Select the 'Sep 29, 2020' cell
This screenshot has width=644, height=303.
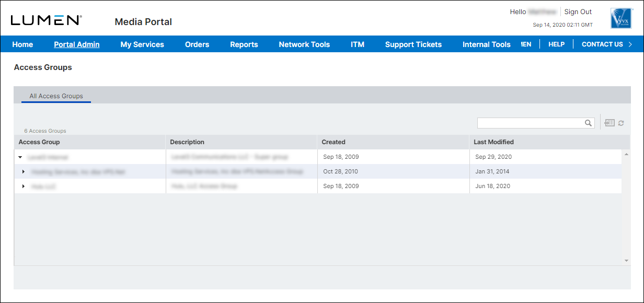546,157
